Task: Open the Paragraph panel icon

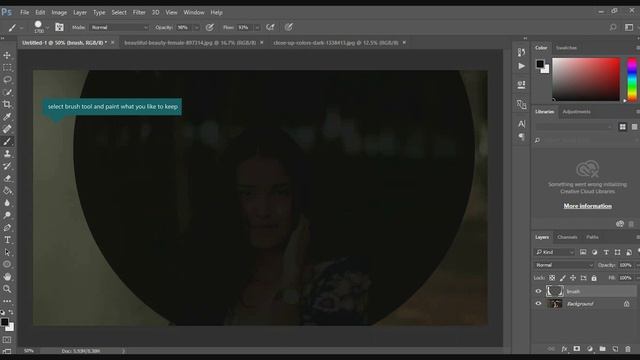Action: click(x=521, y=136)
